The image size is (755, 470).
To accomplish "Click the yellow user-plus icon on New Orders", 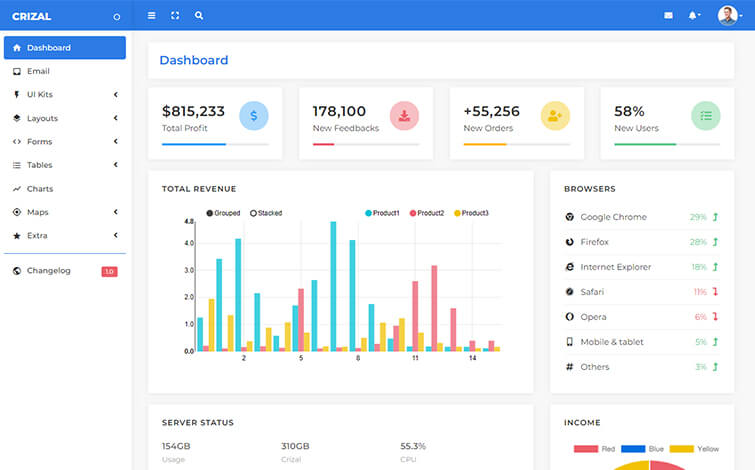I will (x=555, y=116).
